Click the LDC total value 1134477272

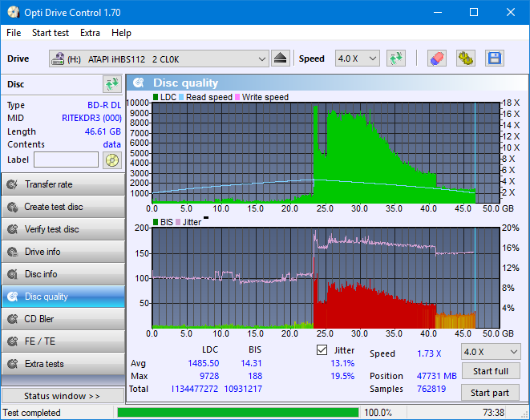pos(194,389)
